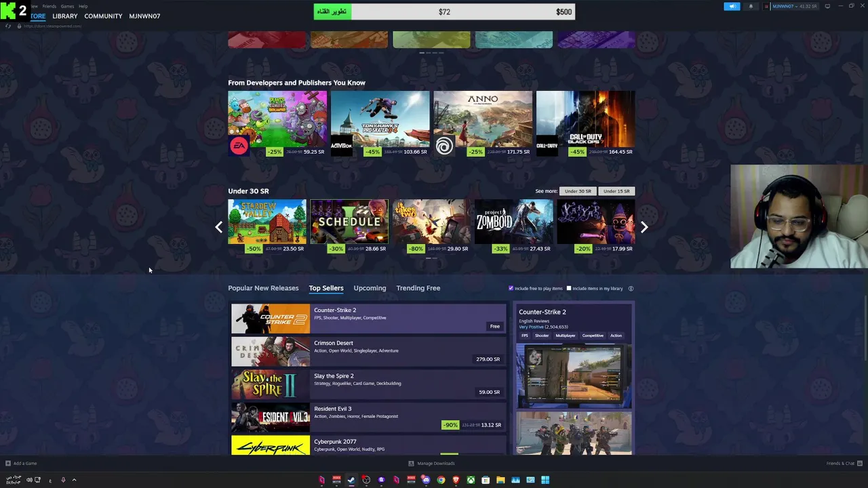
Task: Click the Under 15 SR button
Action: [616, 191]
